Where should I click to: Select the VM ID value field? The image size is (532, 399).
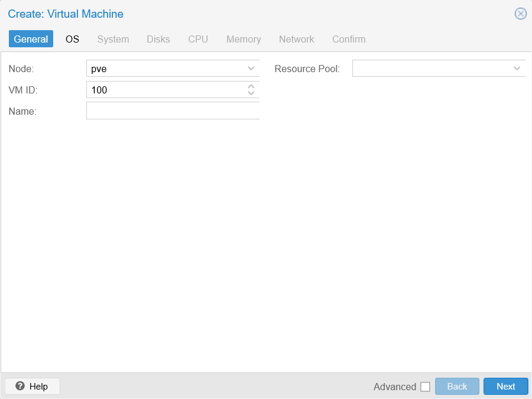166,89
